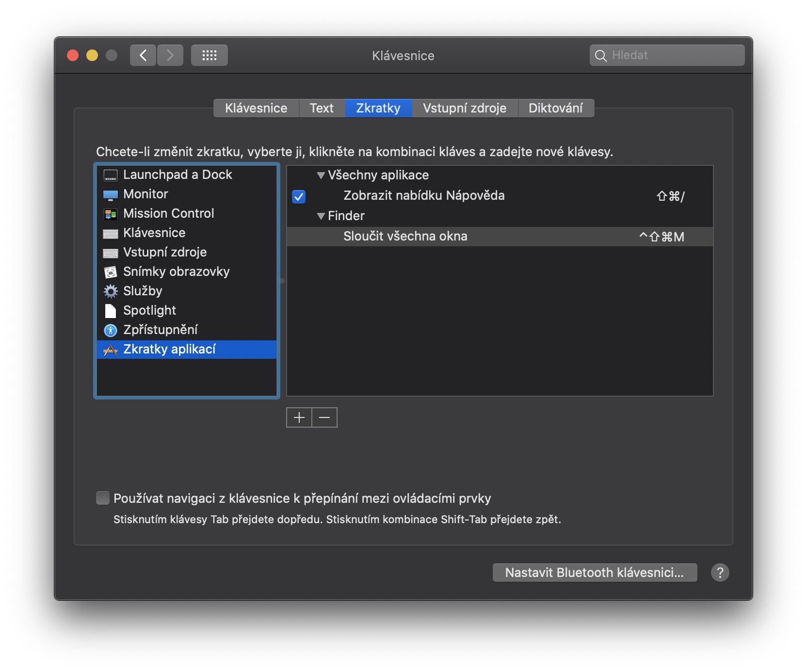The height and width of the screenshot is (672, 807).
Task: Select the Zkratky aplikací category label
Action: [x=169, y=349]
